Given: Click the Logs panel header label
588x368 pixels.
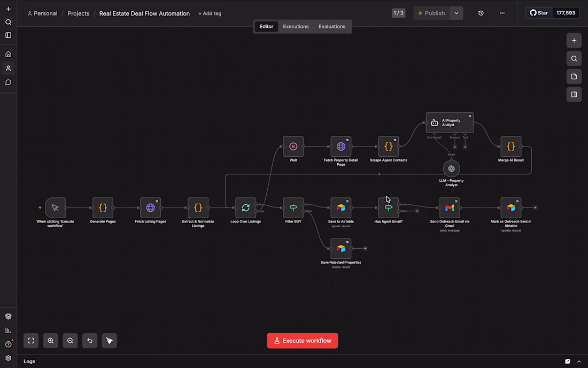Looking at the screenshot, I should [29, 362].
